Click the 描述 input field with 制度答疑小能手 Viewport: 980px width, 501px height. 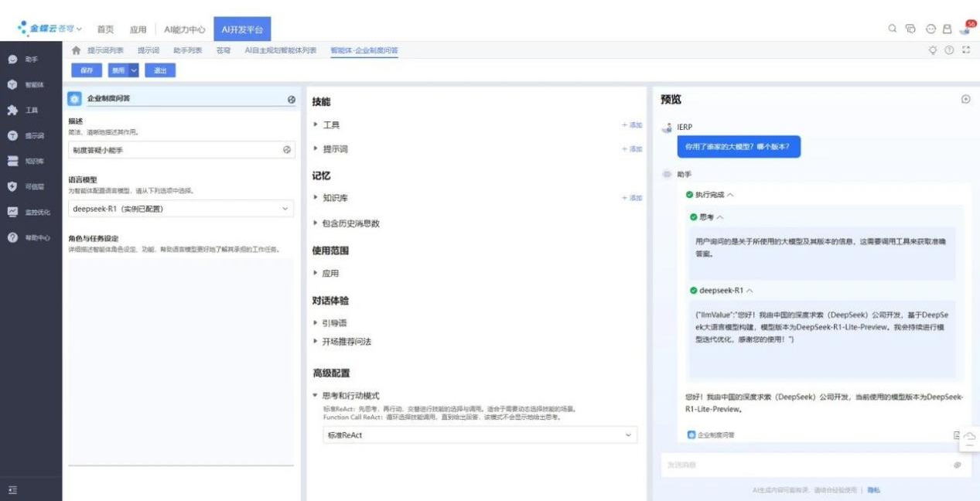click(x=181, y=150)
